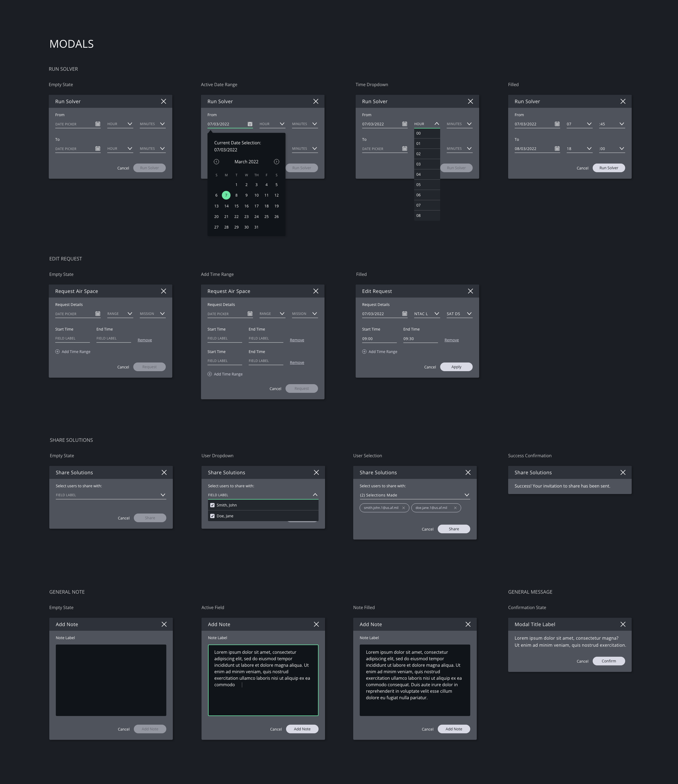Viewport: 678px width, 784px height.
Task: Click next month arrow in calendar
Action: click(x=276, y=162)
